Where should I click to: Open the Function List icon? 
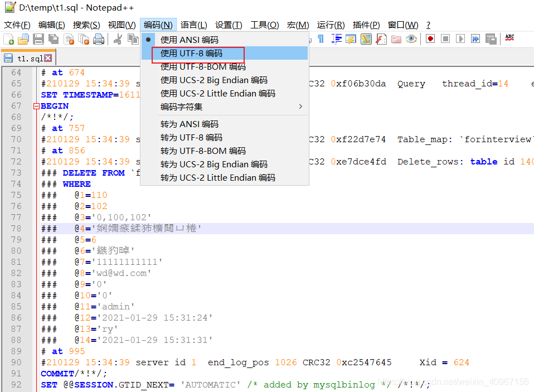click(381, 39)
